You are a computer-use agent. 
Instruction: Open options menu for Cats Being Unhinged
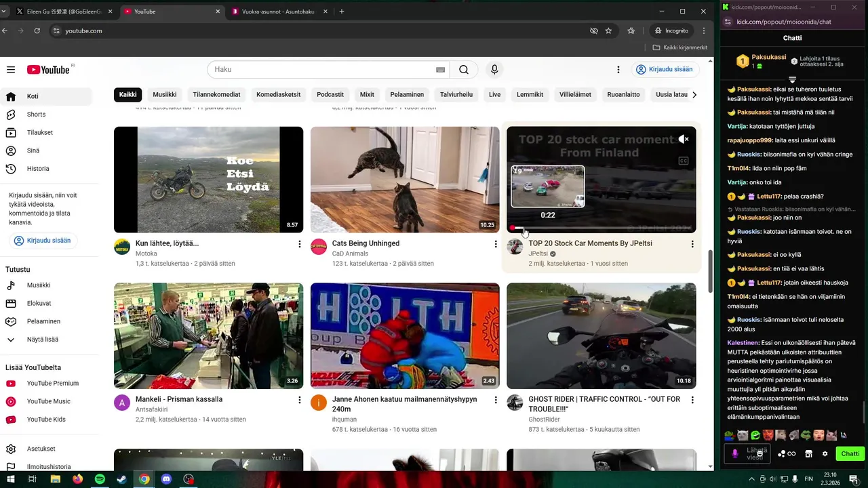point(496,244)
